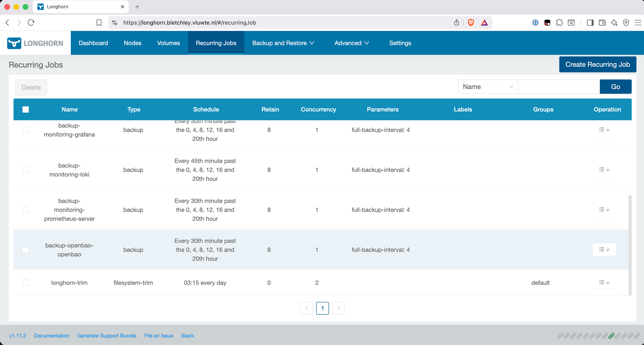Click the Brave Rewards triangle icon
Viewport: 644px width, 345px height.
tap(484, 23)
